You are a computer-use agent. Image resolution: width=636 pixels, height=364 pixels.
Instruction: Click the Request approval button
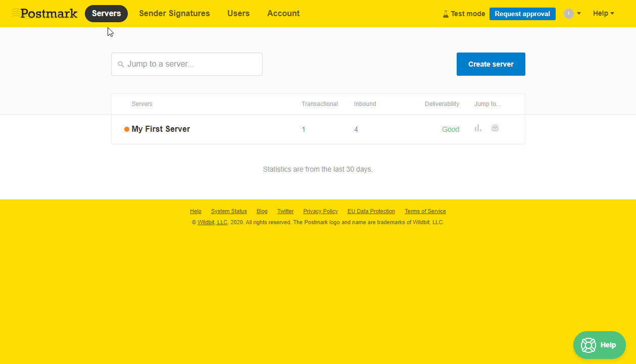(x=522, y=14)
